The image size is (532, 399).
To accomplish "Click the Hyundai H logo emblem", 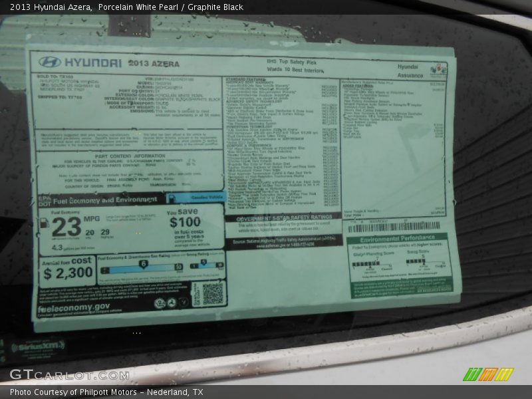I will pos(50,62).
